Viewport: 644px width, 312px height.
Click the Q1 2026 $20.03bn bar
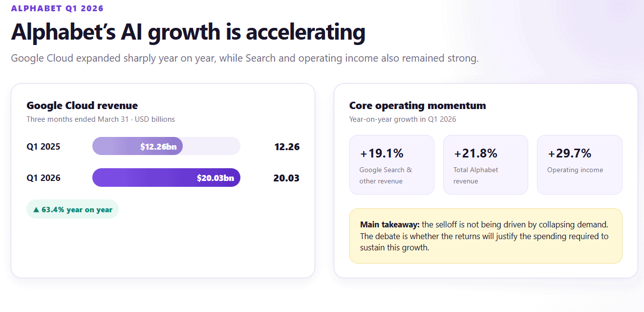point(166,178)
